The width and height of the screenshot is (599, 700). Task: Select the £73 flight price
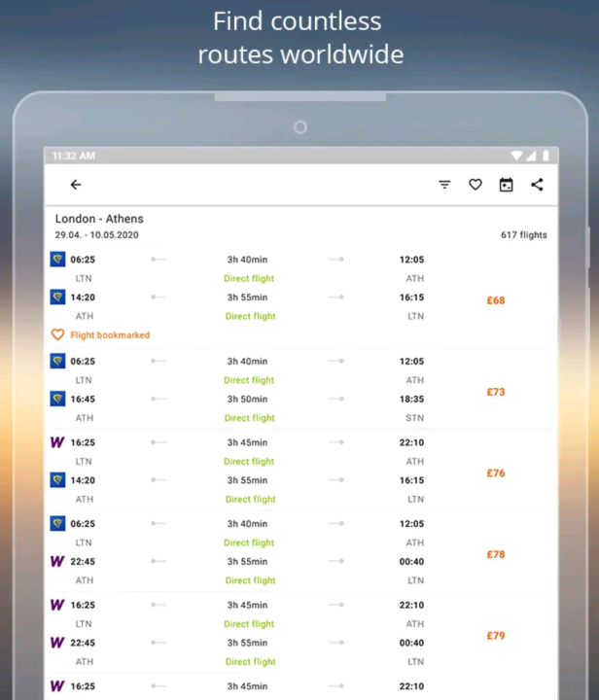pos(496,392)
